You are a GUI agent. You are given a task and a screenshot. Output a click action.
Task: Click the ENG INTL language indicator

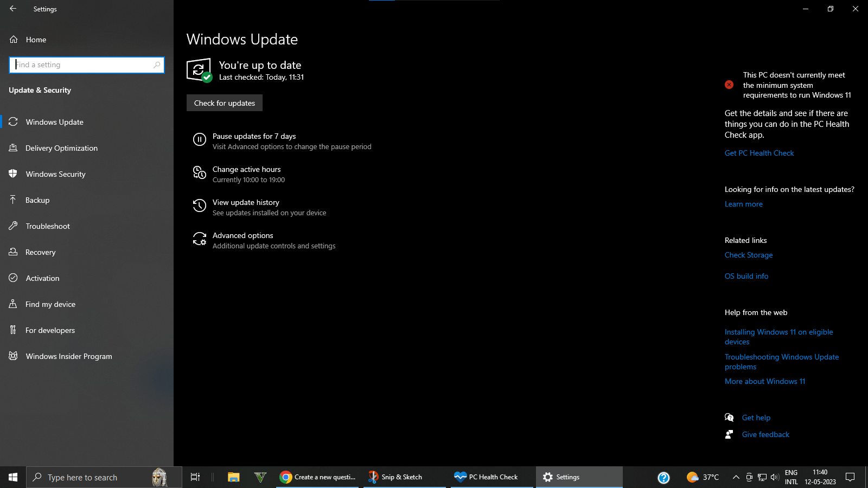[792, 477]
